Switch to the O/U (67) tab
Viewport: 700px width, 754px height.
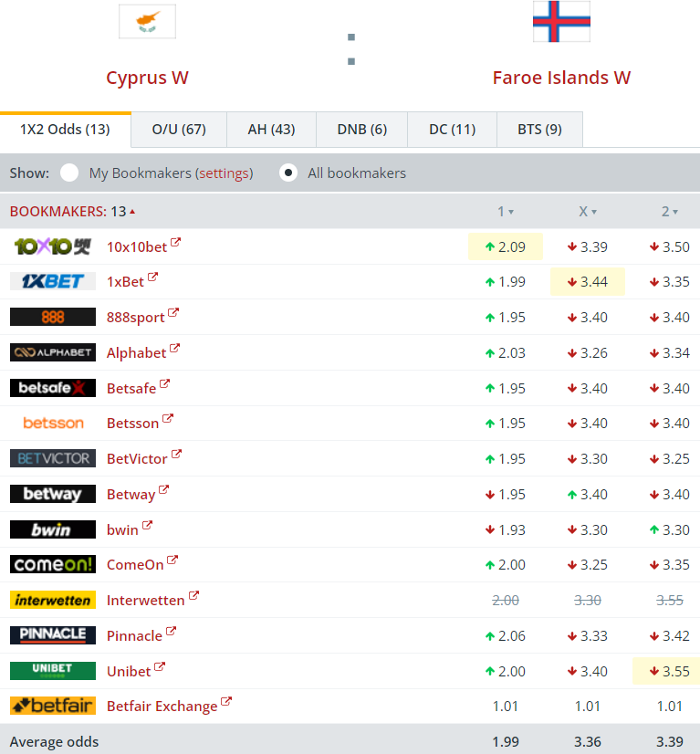(179, 130)
